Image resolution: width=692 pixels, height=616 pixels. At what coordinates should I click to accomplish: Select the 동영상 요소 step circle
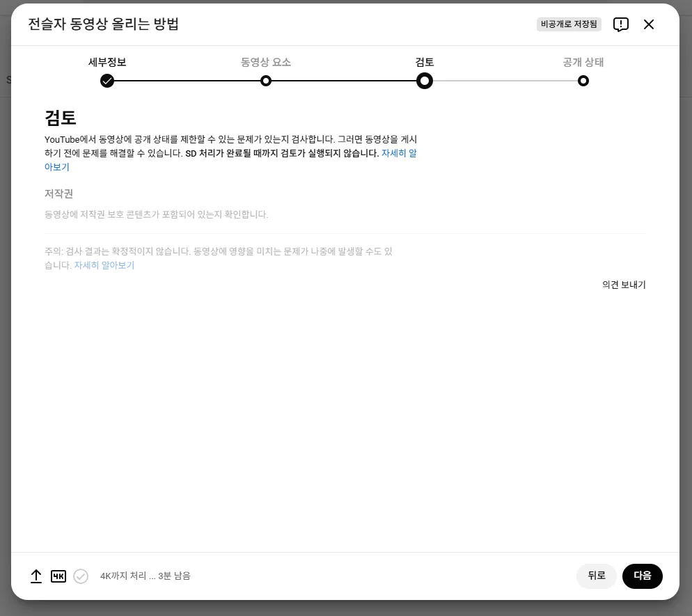266,81
